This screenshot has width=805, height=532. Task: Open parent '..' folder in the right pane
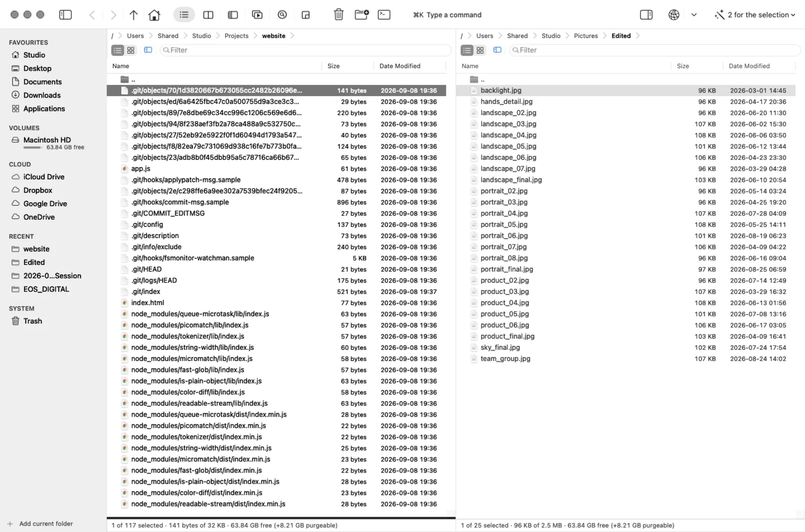(x=626, y=79)
